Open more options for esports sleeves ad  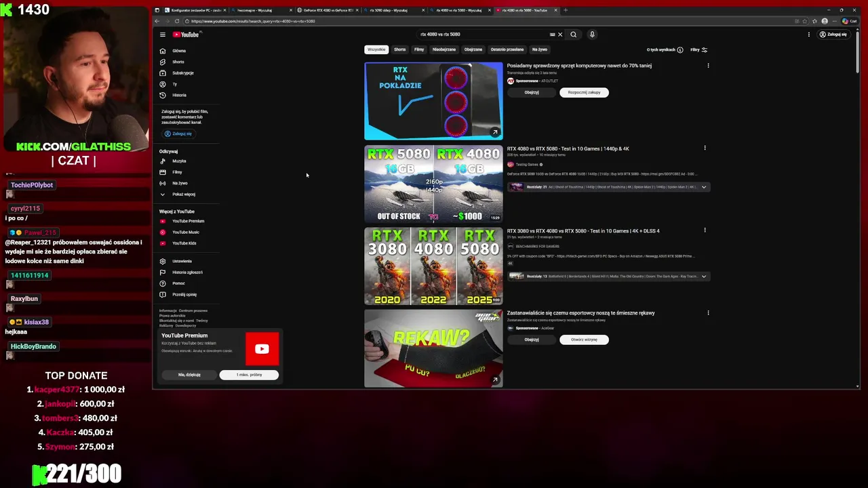(708, 312)
